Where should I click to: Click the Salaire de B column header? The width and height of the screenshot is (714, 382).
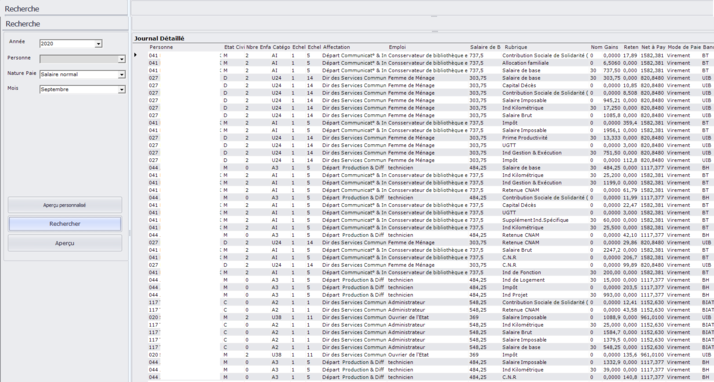pyautogui.click(x=485, y=47)
